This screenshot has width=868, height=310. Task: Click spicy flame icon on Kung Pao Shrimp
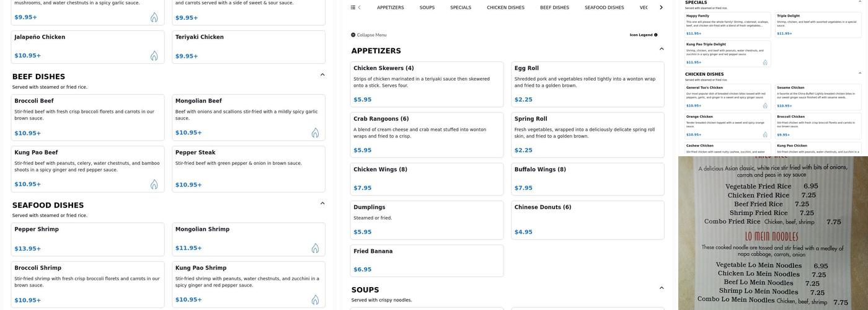(315, 300)
